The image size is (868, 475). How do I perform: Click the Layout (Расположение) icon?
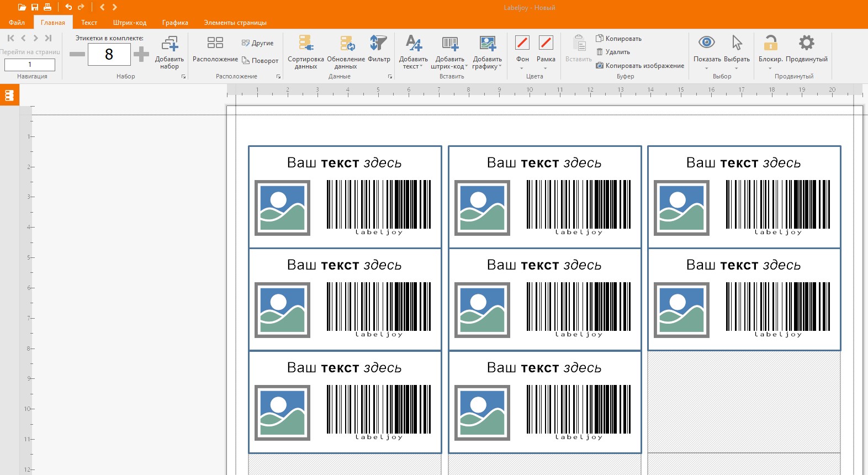[x=215, y=44]
